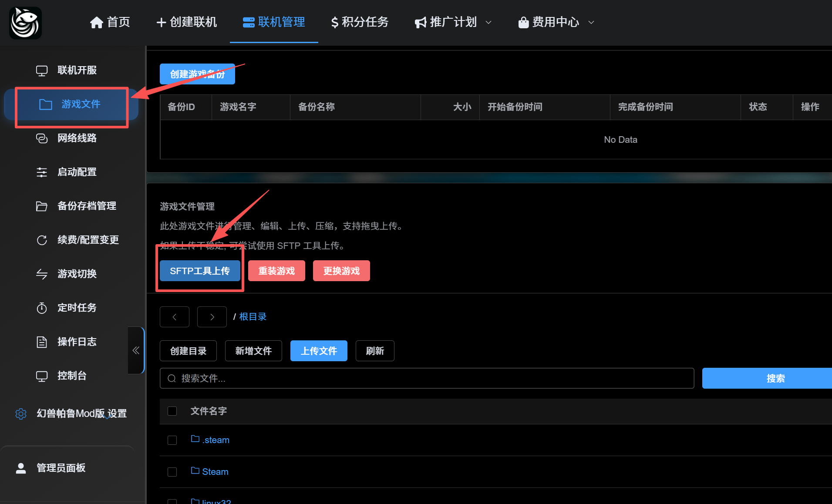
Task: Check the box for the Steam folder
Action: (x=172, y=472)
